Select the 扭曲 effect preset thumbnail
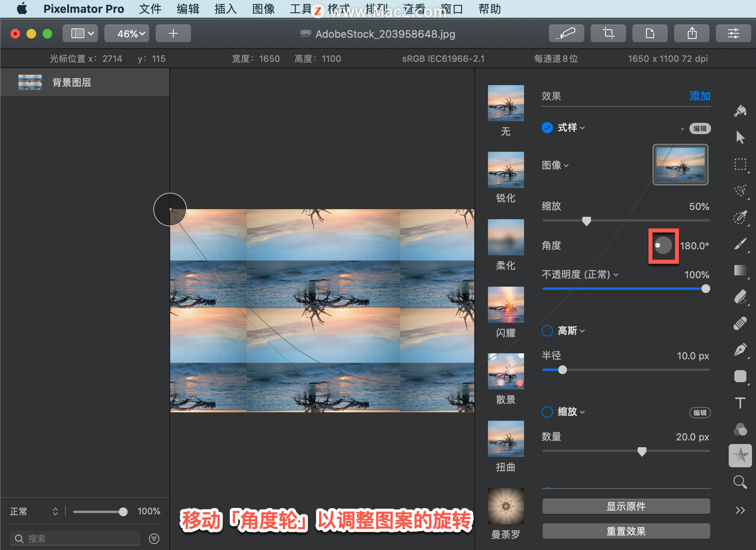This screenshot has width=756, height=550. coord(506,438)
